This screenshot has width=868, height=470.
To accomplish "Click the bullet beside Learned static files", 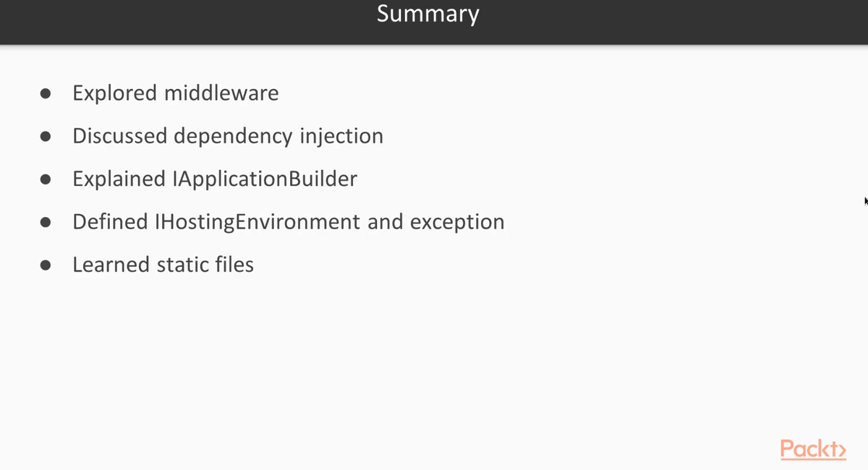I will (x=46, y=265).
